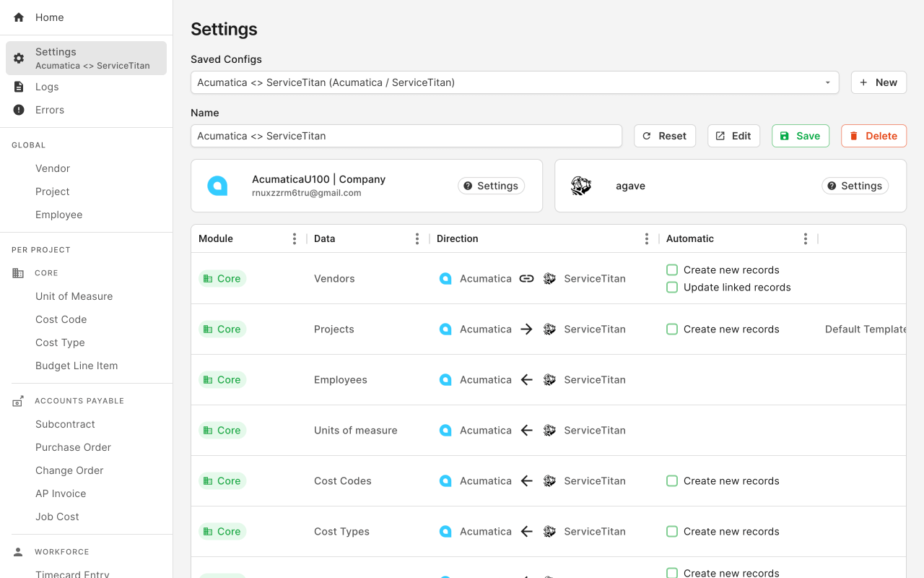Open the Saved Configs dropdown
This screenshot has width=924, height=578.
[515, 82]
